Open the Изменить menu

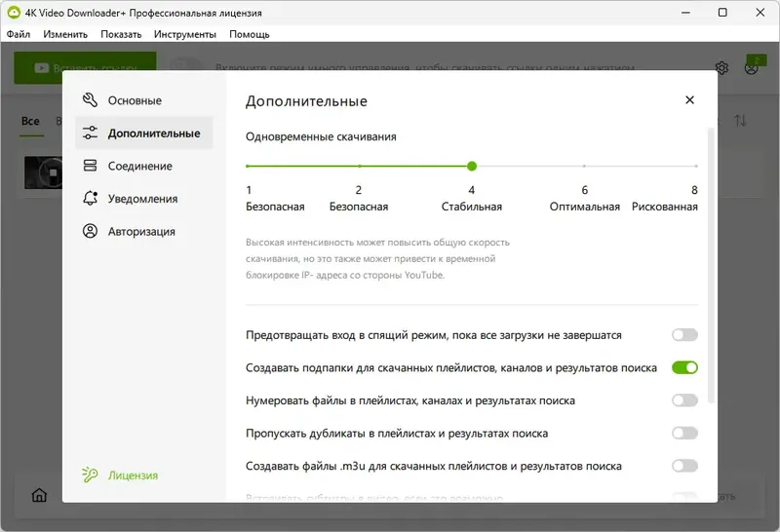[65, 34]
